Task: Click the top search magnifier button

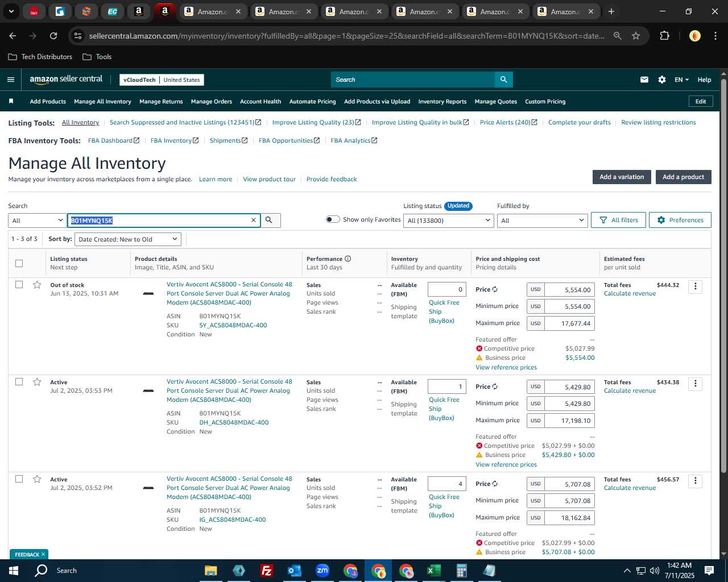Action: [503, 80]
